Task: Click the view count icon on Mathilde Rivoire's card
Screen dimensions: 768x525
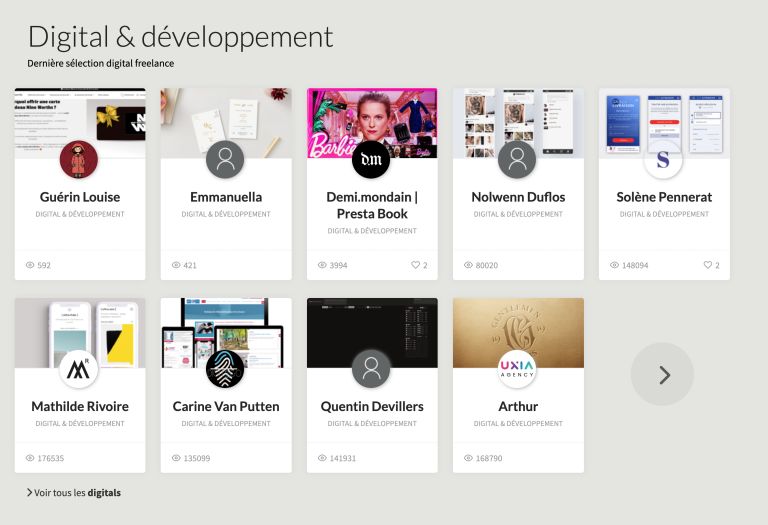Action: click(x=31, y=458)
